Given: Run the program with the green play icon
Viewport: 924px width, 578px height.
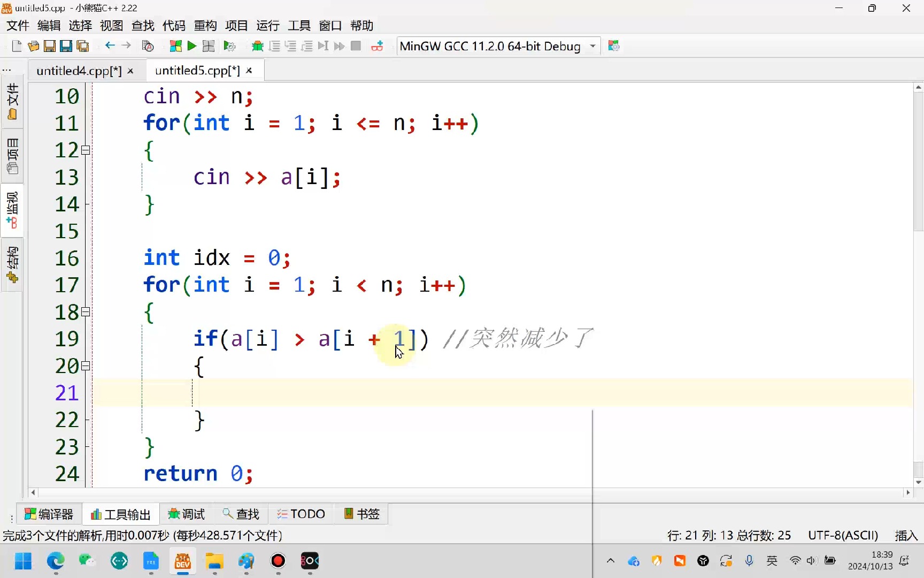Looking at the screenshot, I should point(192,46).
